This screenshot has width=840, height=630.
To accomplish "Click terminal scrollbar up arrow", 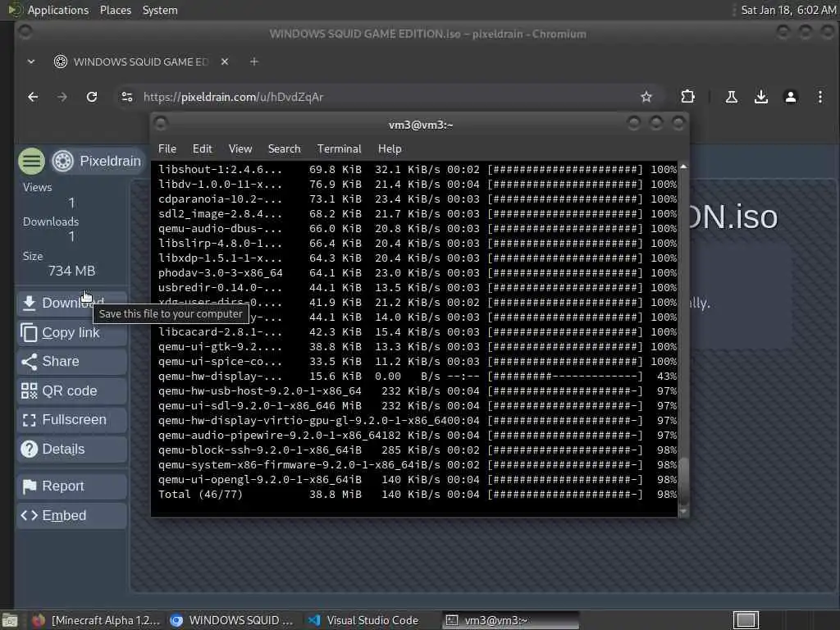I will 683,167.
